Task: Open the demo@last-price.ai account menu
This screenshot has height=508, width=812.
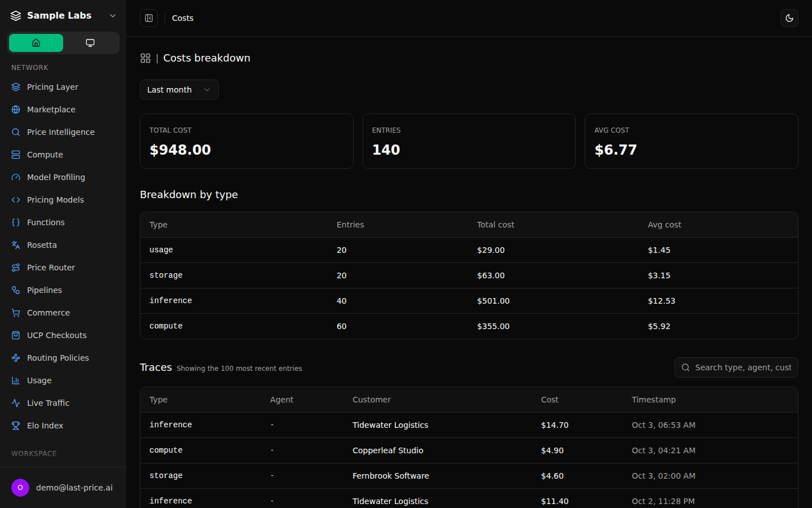Action: coord(63,488)
